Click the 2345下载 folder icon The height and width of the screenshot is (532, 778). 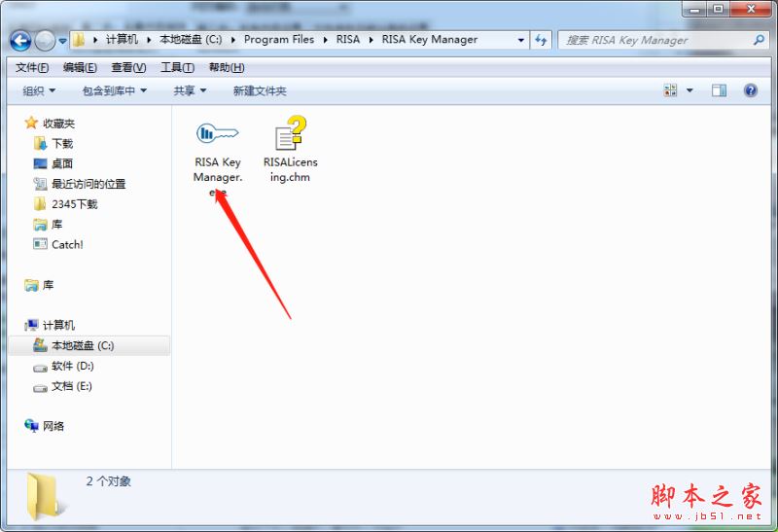[x=40, y=203]
